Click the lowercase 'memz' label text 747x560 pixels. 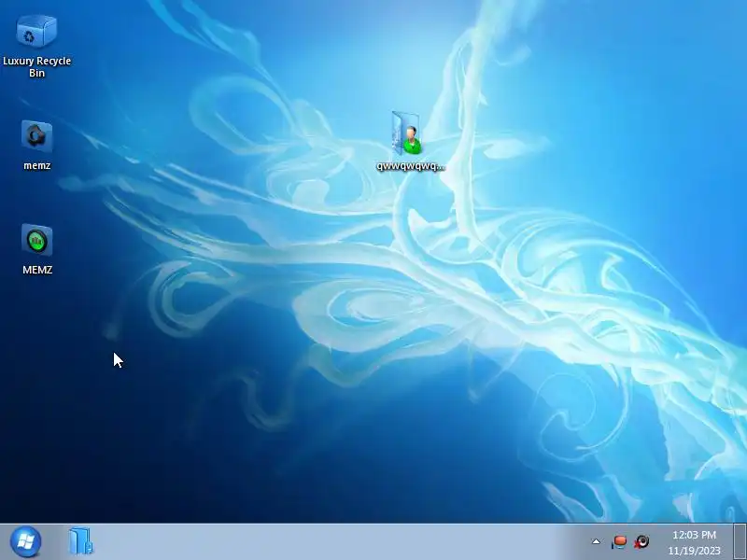tap(37, 165)
